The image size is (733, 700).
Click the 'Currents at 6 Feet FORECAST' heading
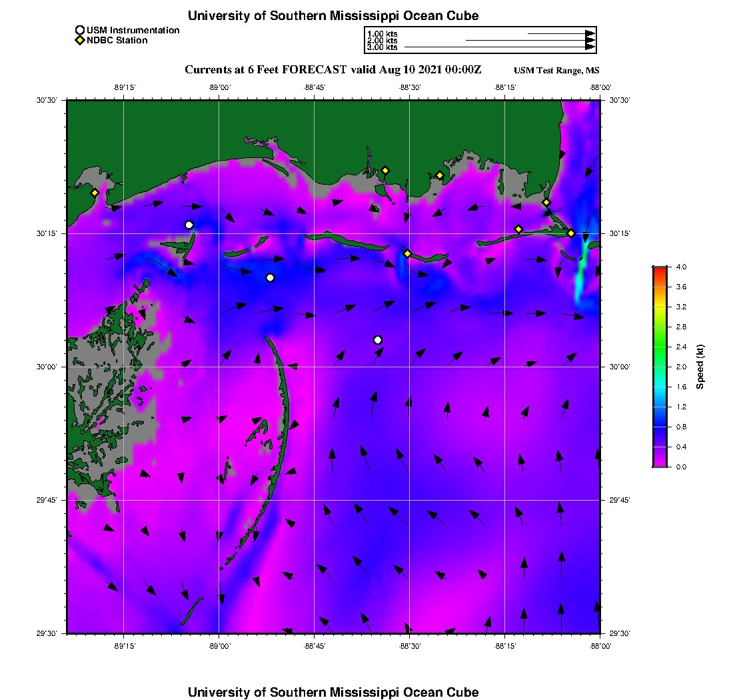(266, 69)
